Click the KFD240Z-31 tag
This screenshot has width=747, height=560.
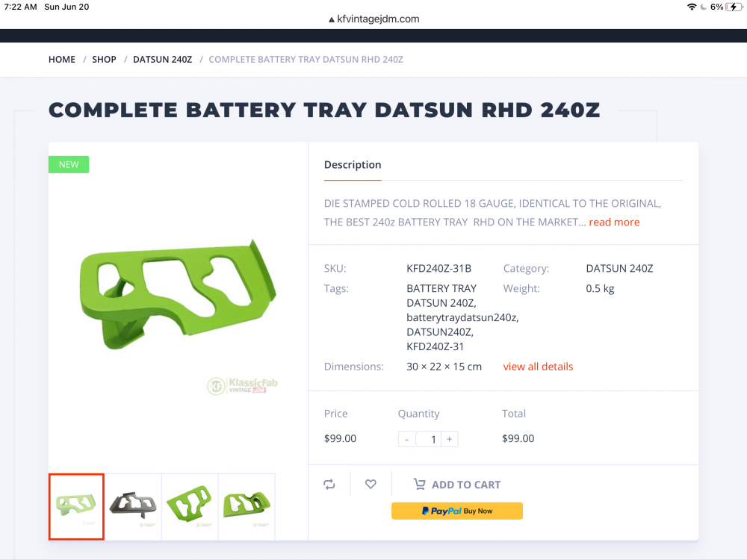tap(435, 346)
